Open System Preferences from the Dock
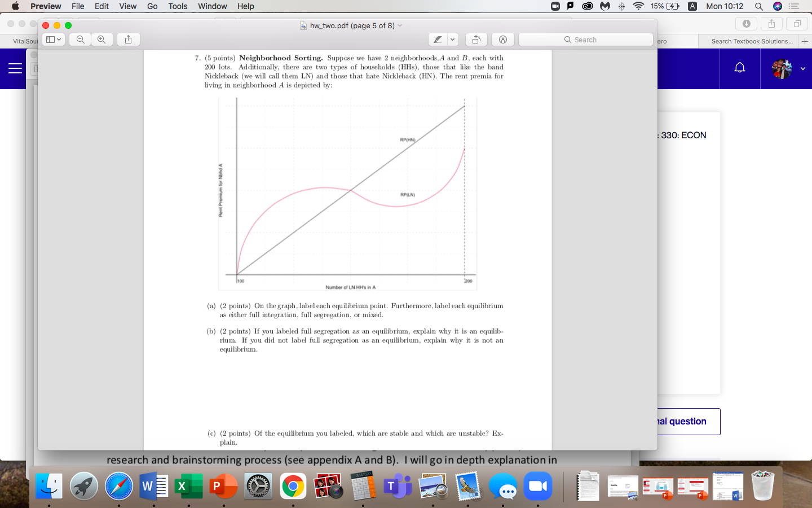 click(258, 486)
